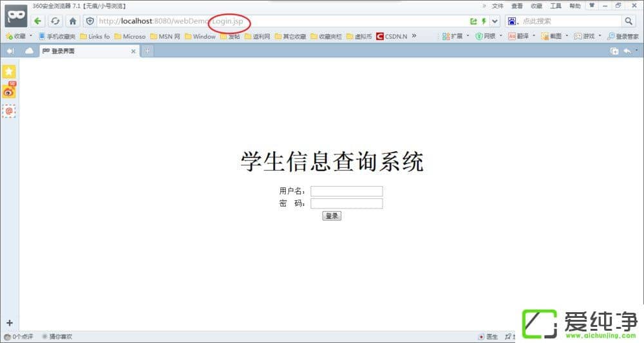Open a new tab with the plus button
The image size is (644, 343).
coord(147,51)
